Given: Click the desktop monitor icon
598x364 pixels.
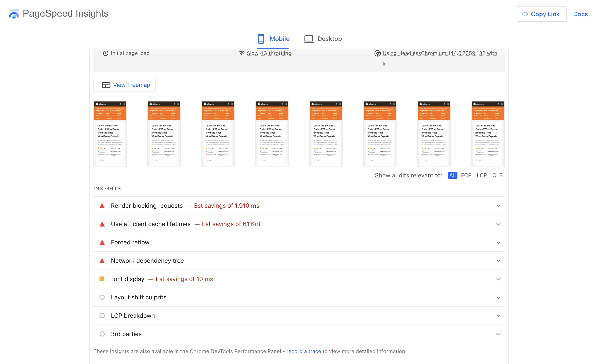Looking at the screenshot, I should 309,39.
